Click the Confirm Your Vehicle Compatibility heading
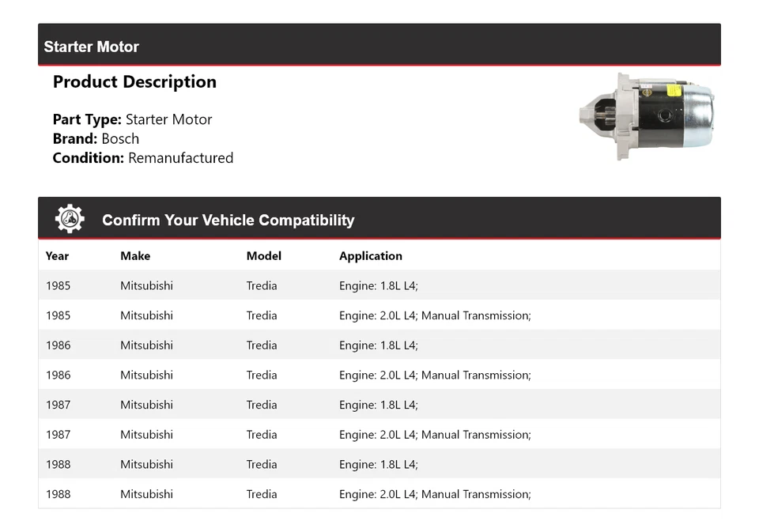The height and width of the screenshot is (532, 759). click(x=228, y=221)
